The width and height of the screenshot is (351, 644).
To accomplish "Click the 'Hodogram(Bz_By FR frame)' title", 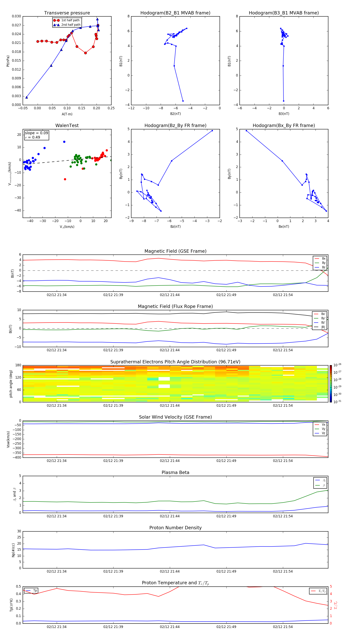I will click(x=175, y=125).
